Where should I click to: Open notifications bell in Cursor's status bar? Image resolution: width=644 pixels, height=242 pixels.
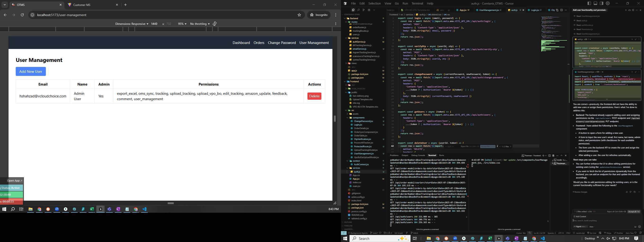(640, 233)
